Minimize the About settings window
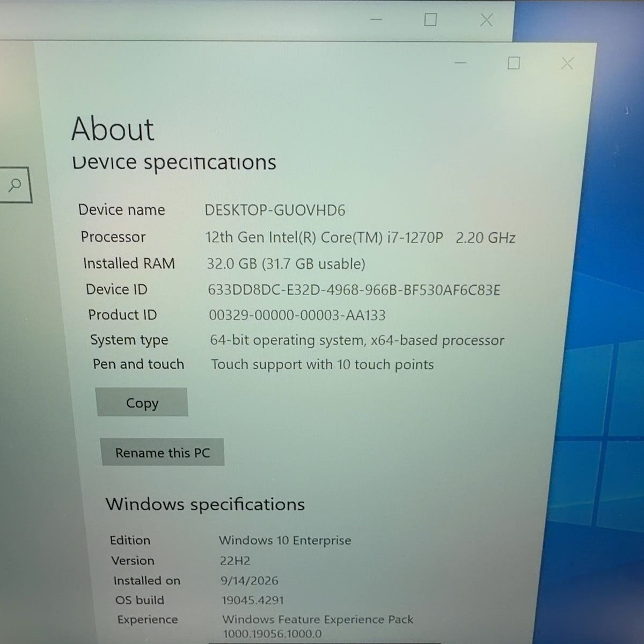This screenshot has width=644, height=644. (460, 63)
